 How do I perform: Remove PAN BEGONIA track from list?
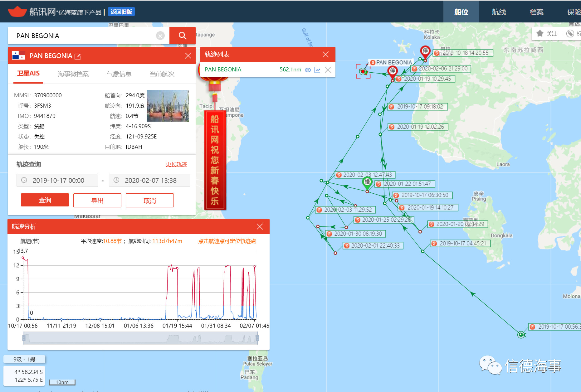coord(328,70)
